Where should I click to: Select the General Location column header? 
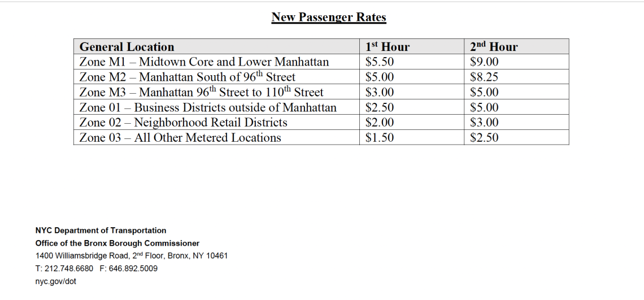tap(127, 46)
